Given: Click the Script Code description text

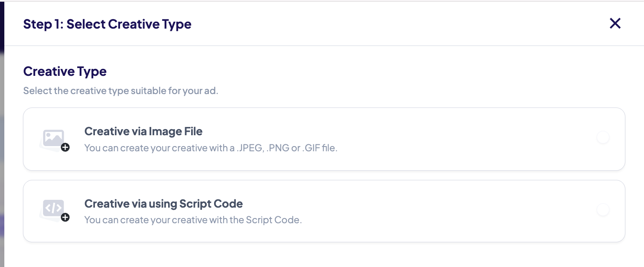Looking at the screenshot, I should coord(193,220).
